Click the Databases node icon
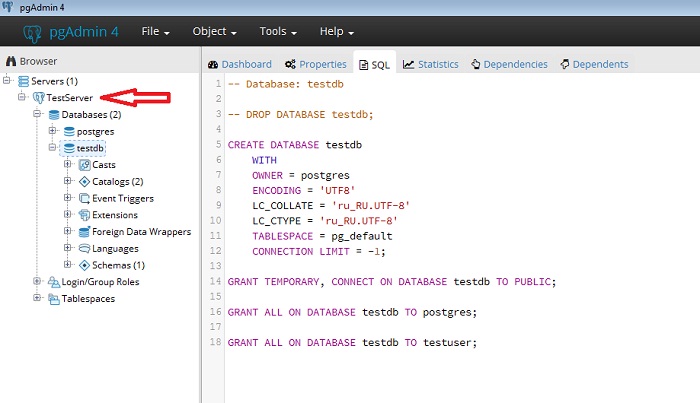 point(54,115)
